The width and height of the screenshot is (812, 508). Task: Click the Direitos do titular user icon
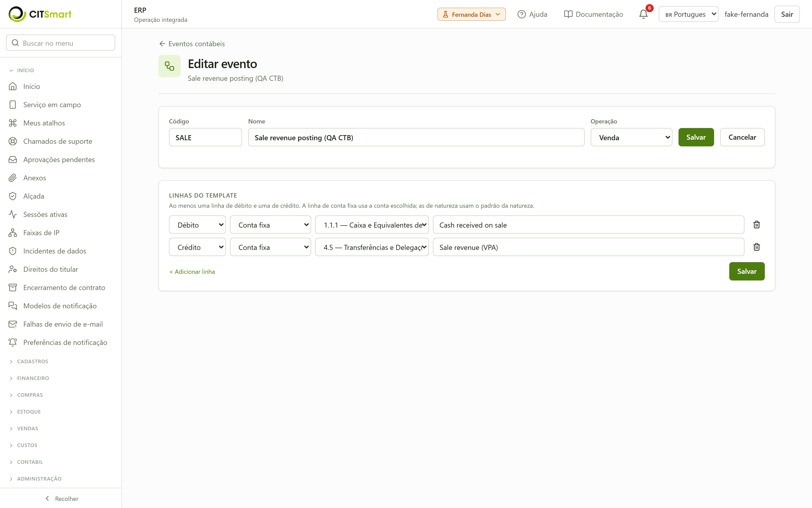tap(13, 269)
